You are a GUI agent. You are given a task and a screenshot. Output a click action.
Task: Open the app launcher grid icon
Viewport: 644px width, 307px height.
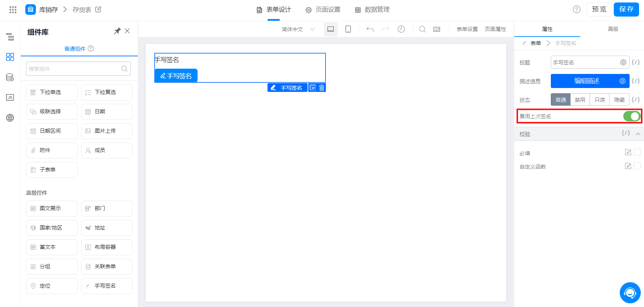point(13,10)
